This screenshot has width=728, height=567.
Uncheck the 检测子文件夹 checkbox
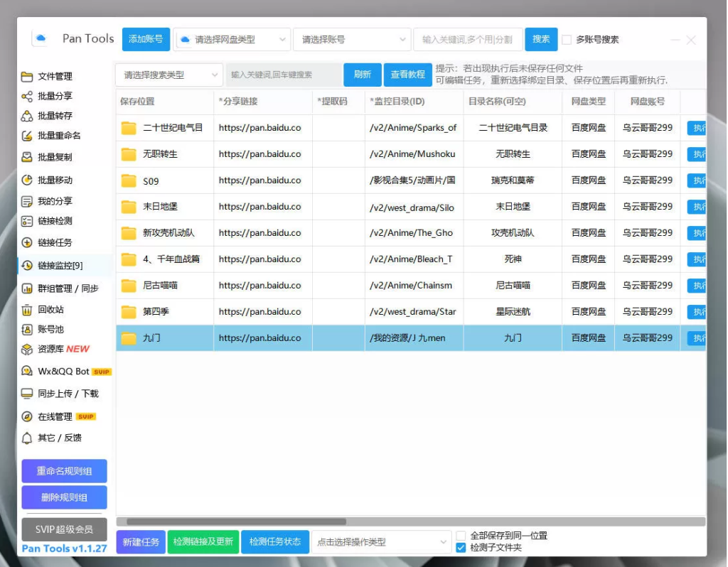point(461,548)
